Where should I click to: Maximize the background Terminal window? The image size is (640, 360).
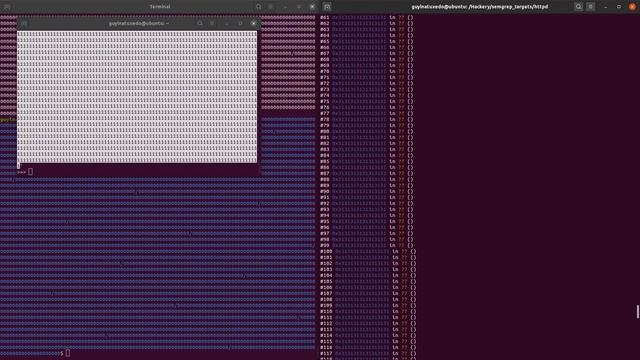pyautogui.click(x=299, y=7)
